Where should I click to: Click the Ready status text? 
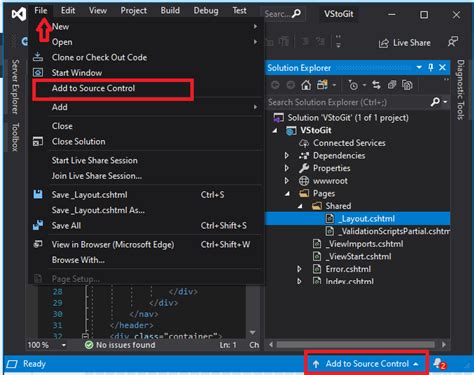coord(34,364)
